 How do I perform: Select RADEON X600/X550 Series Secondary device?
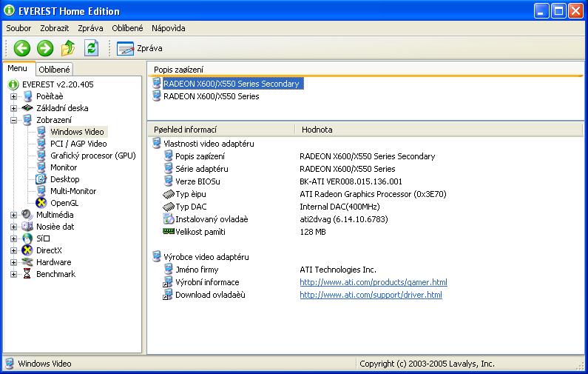tap(232, 84)
